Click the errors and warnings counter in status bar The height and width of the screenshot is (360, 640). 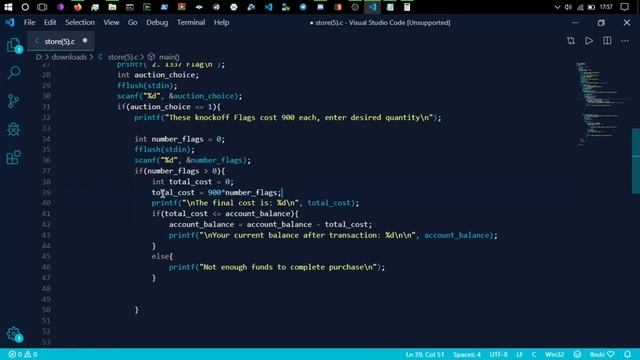[23, 354]
